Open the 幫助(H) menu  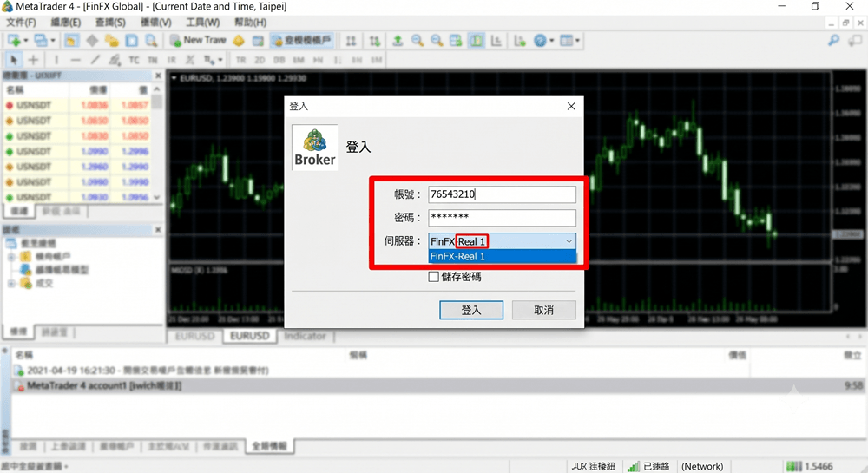click(250, 22)
